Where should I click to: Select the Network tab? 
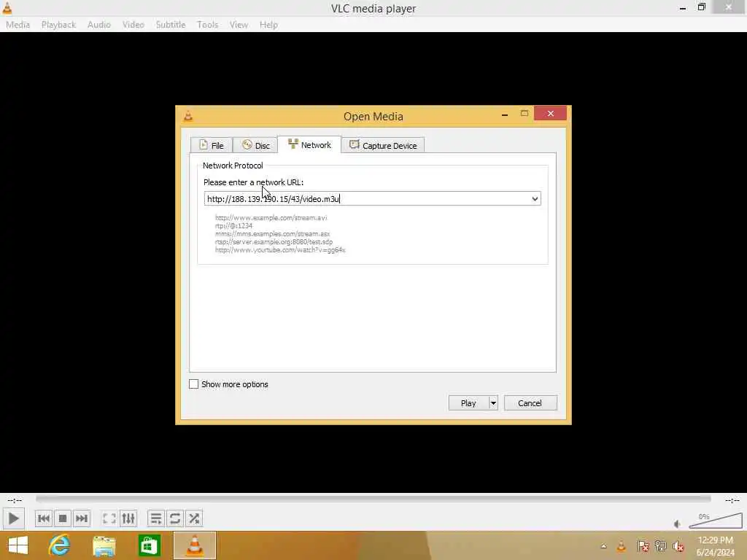pos(309,145)
